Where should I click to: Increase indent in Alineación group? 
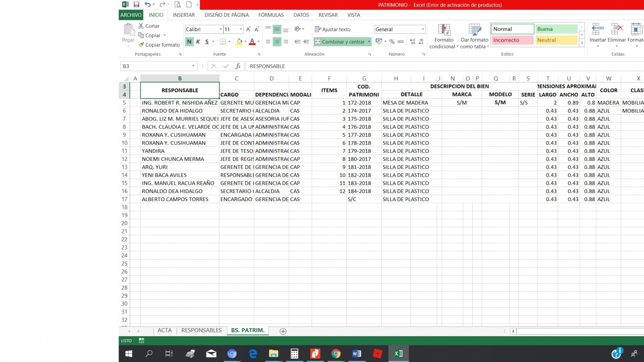click(306, 42)
